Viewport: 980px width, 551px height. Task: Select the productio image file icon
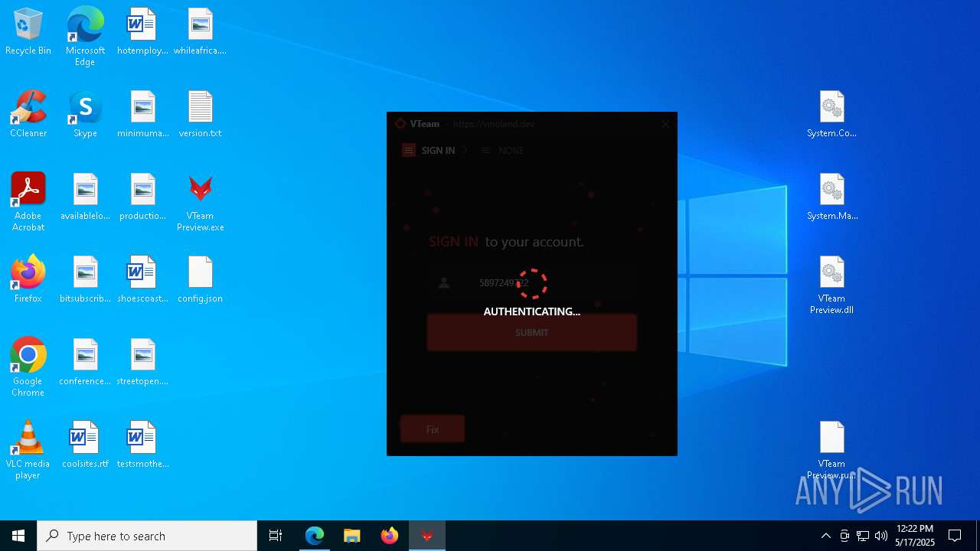click(142, 197)
